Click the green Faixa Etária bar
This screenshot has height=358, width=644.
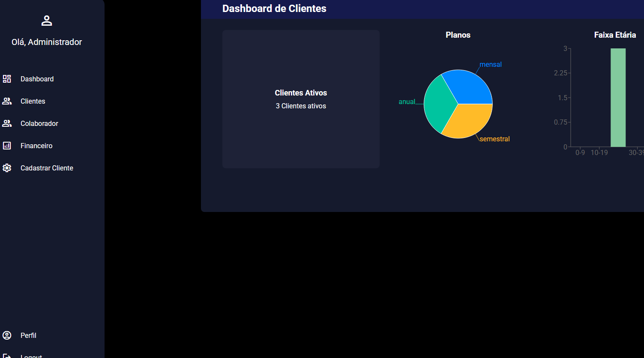618,98
